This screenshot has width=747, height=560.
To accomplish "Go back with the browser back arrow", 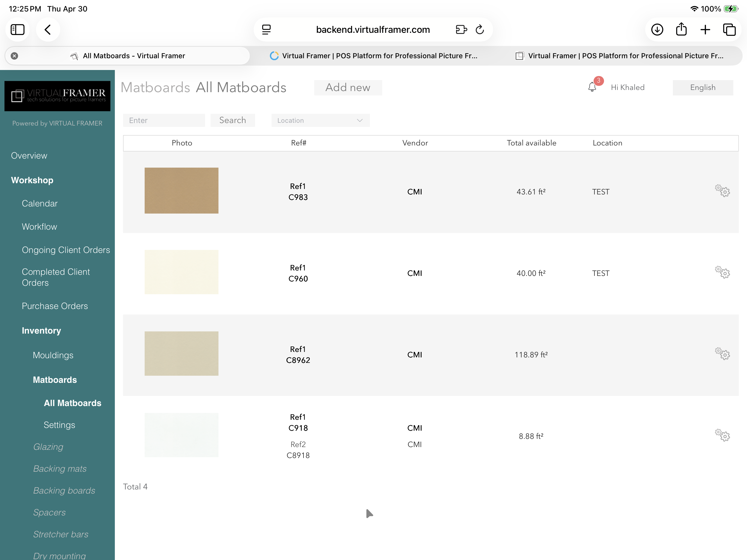I will tap(48, 30).
